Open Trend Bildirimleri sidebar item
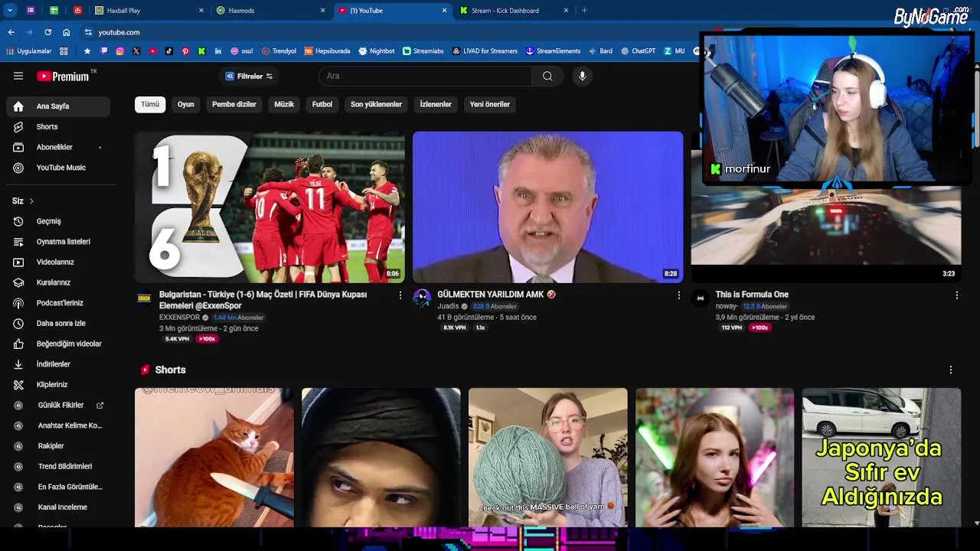980x551 pixels. point(57,466)
